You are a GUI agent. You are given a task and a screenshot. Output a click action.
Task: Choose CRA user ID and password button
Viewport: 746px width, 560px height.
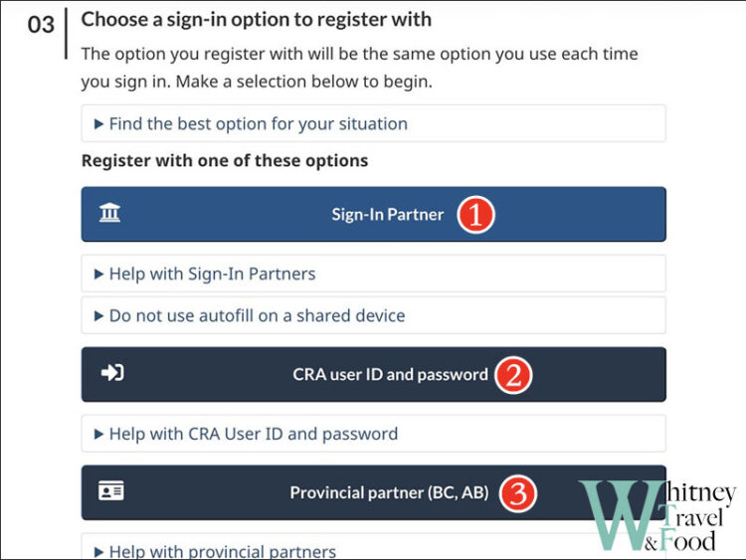(373, 375)
